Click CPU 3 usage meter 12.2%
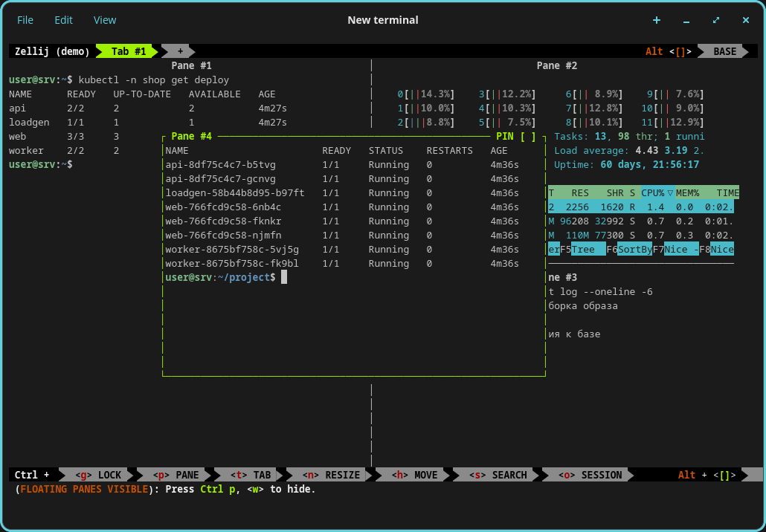The image size is (766, 532). point(507,94)
